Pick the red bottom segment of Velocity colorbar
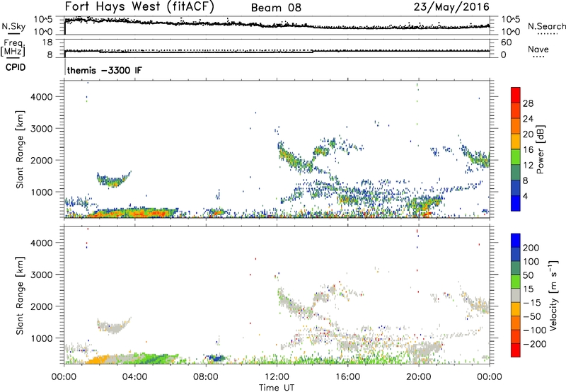The height and width of the screenshot is (392, 566). click(516, 350)
